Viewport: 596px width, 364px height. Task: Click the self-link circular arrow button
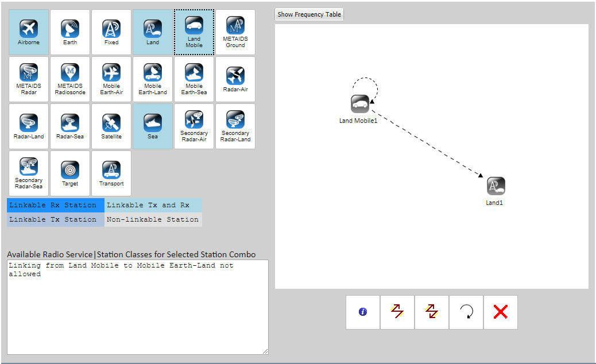(x=466, y=312)
